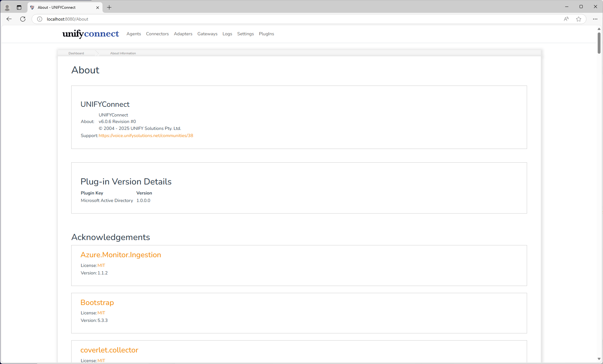Select the About - UNIFYConnect tab
The height and width of the screenshot is (364, 603).
tap(65, 7)
